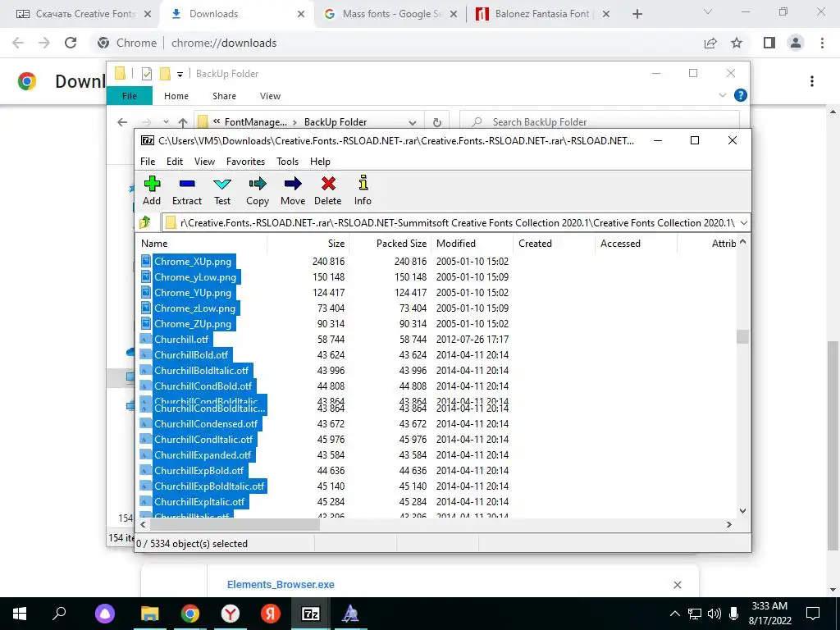The height and width of the screenshot is (630, 840).
Task: Go up one folder level in 7-Zip
Action: pos(145,222)
